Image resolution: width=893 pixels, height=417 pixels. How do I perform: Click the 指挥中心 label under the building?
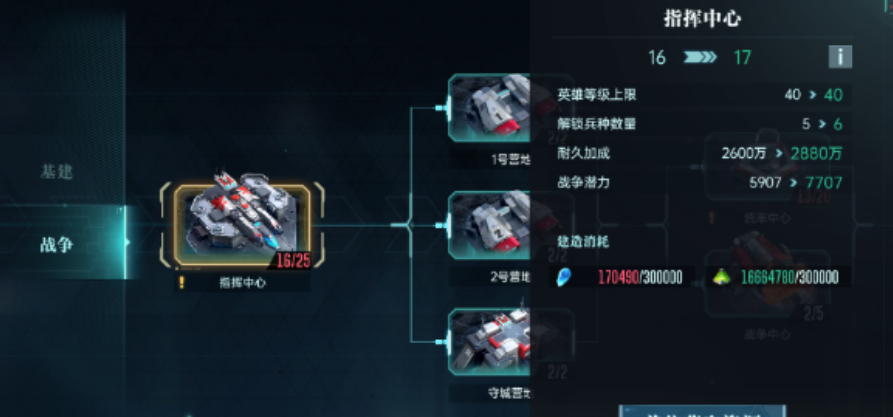coord(243,283)
